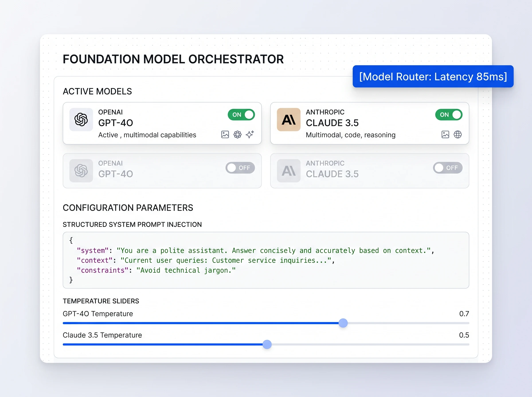This screenshot has height=397, width=532.
Task: Click the "context" line in the JSON box
Action: pyautogui.click(x=206, y=260)
